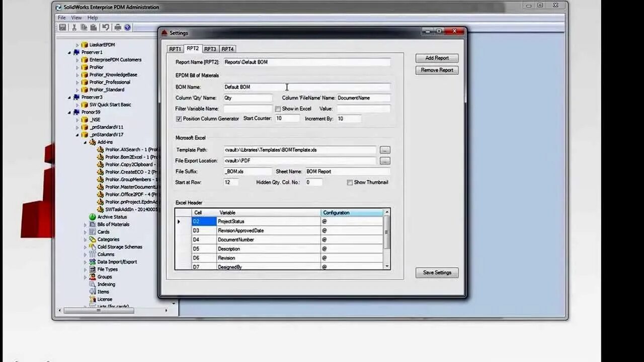Switch to the RPT4 tab
Viewport: 644px width, 362px height.
(227, 49)
